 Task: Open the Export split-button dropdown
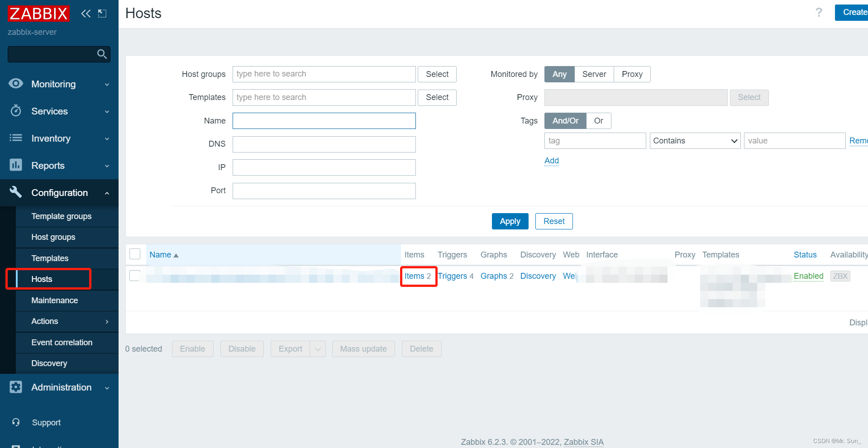click(x=318, y=348)
